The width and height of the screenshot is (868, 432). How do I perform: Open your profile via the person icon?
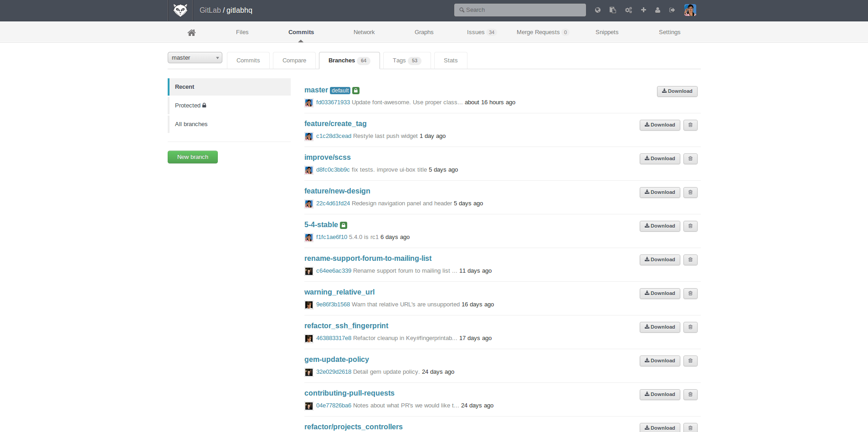(658, 10)
